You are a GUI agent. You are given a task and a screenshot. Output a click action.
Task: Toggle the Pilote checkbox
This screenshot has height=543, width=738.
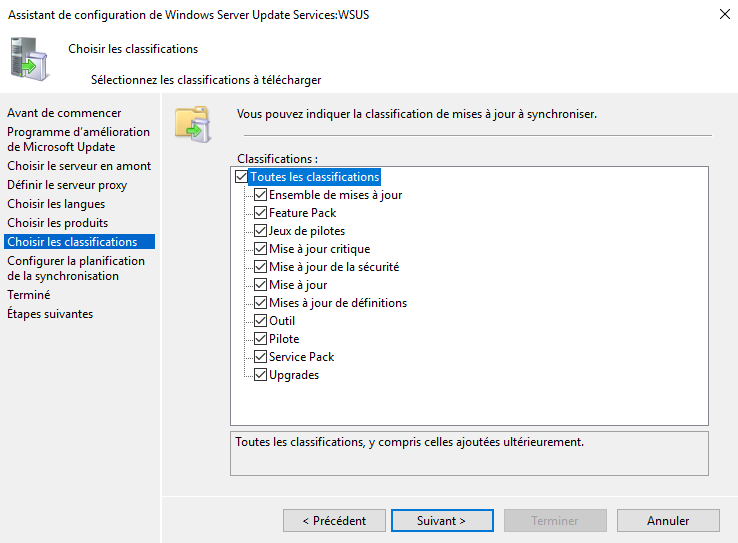(260, 339)
